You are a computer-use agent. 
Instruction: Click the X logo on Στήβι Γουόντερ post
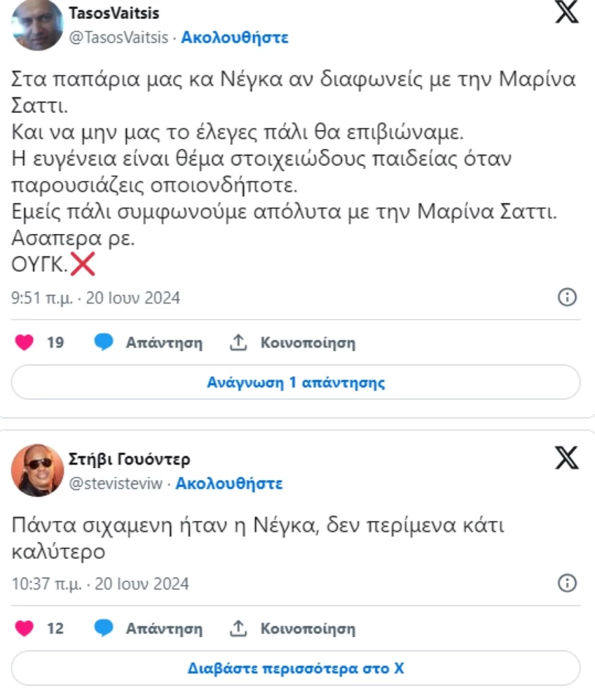pyautogui.click(x=568, y=458)
